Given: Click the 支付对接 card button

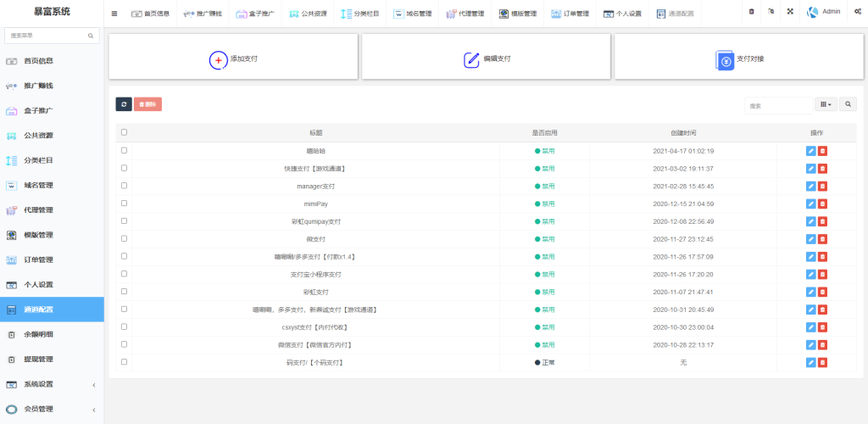Looking at the screenshot, I should coord(739,59).
